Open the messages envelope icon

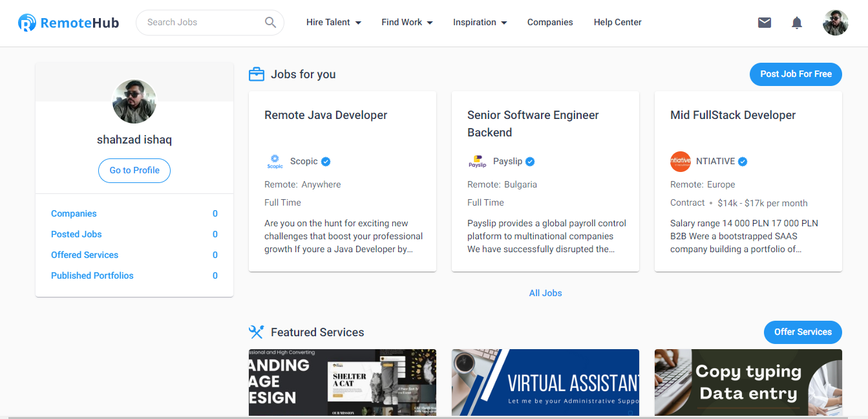[x=765, y=23]
